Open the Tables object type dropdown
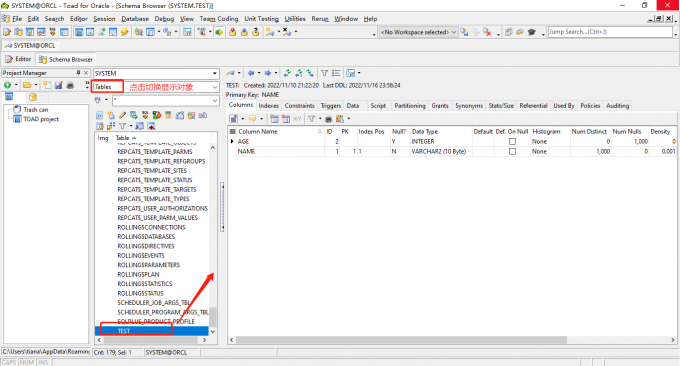 coord(215,87)
